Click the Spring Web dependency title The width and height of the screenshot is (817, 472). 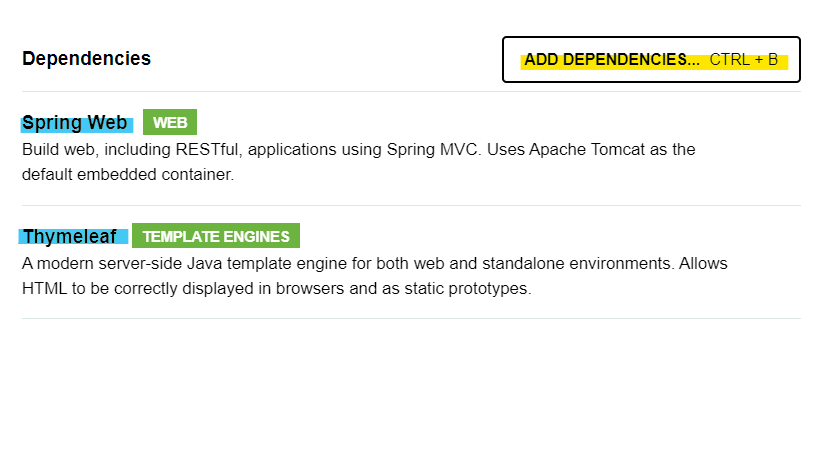click(75, 122)
